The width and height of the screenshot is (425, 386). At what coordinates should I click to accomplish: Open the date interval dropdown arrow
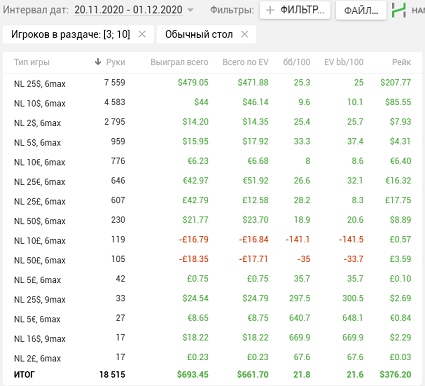pyautogui.click(x=190, y=10)
